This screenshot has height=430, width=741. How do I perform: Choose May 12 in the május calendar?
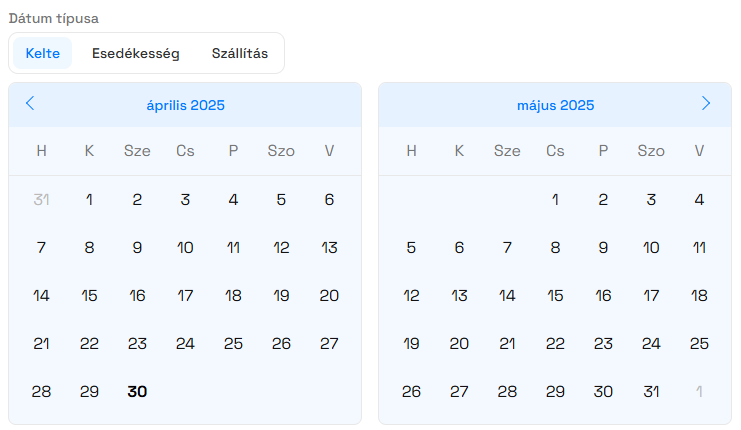click(411, 295)
